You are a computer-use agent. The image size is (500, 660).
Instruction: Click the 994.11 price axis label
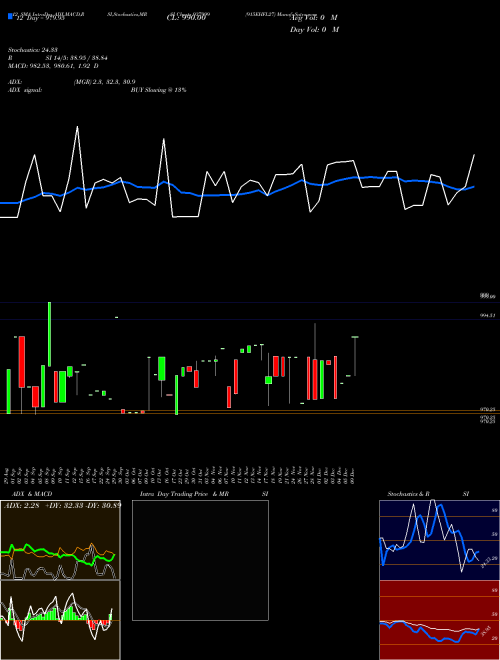(x=488, y=315)
